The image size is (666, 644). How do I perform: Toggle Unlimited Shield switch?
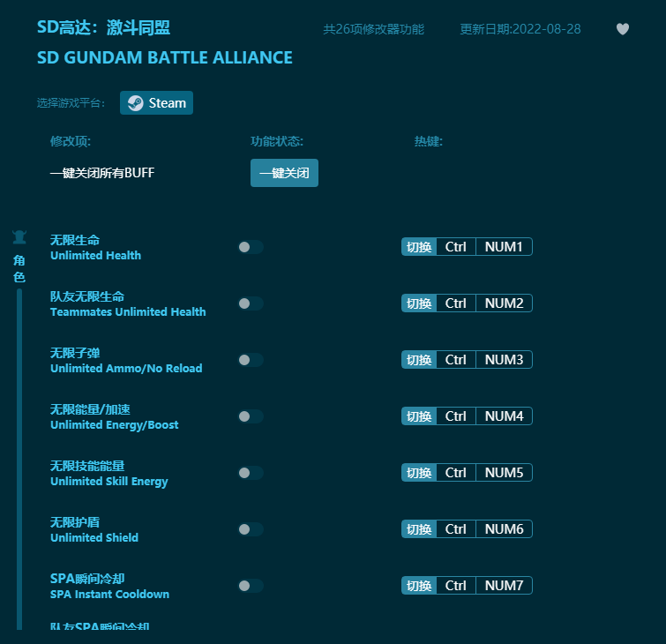click(250, 529)
